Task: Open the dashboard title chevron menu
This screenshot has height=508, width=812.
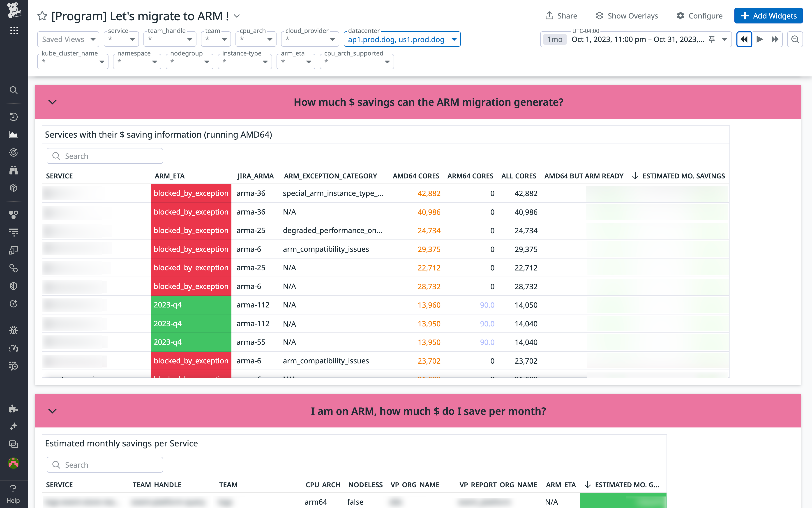Action: [x=237, y=16]
